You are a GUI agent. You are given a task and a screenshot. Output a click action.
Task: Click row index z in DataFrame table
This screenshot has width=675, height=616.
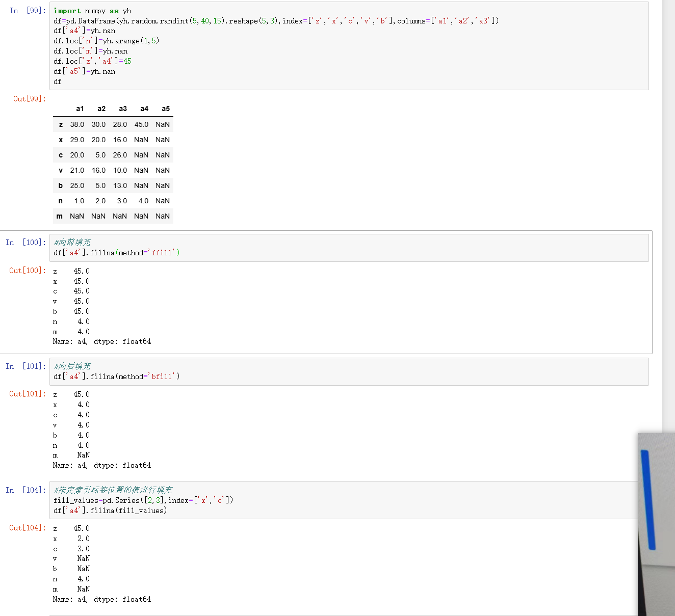[61, 124]
